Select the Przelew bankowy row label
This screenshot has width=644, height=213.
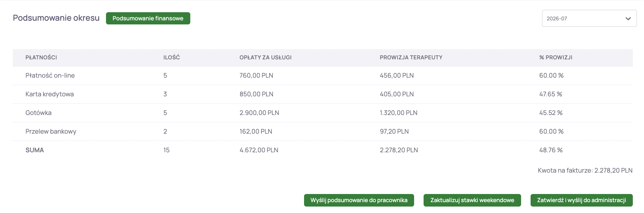tap(51, 132)
